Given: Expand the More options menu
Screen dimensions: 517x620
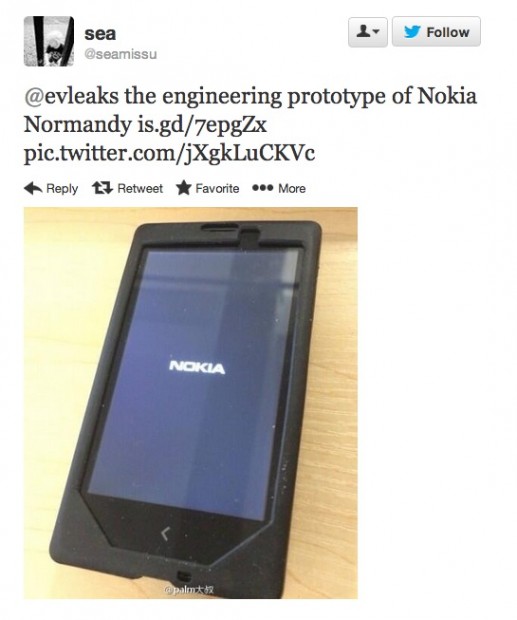Looking at the screenshot, I should click(292, 188).
